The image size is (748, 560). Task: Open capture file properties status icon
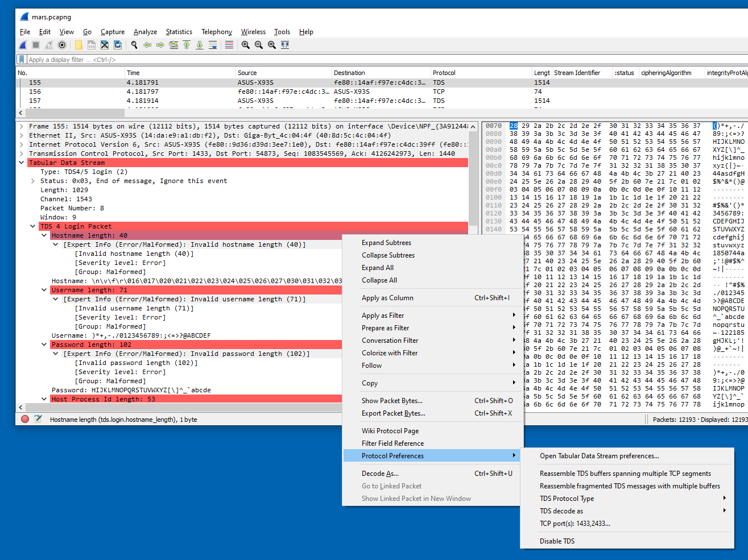[x=38, y=419]
